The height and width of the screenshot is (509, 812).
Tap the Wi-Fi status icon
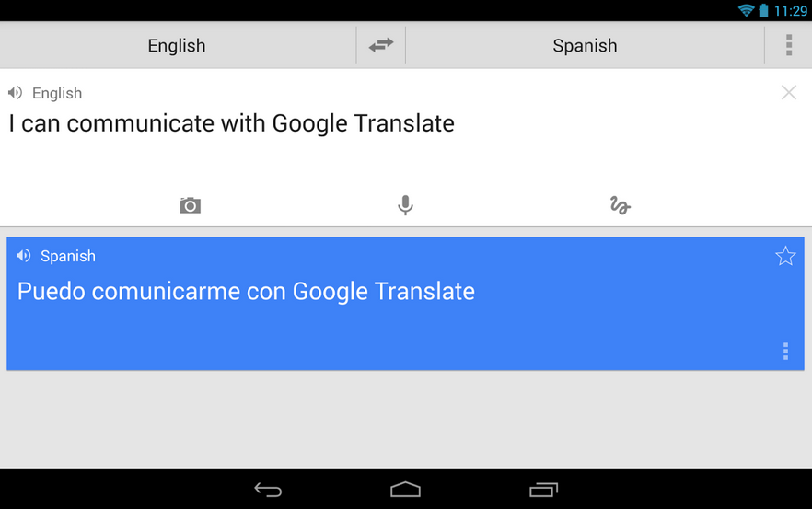click(x=746, y=11)
